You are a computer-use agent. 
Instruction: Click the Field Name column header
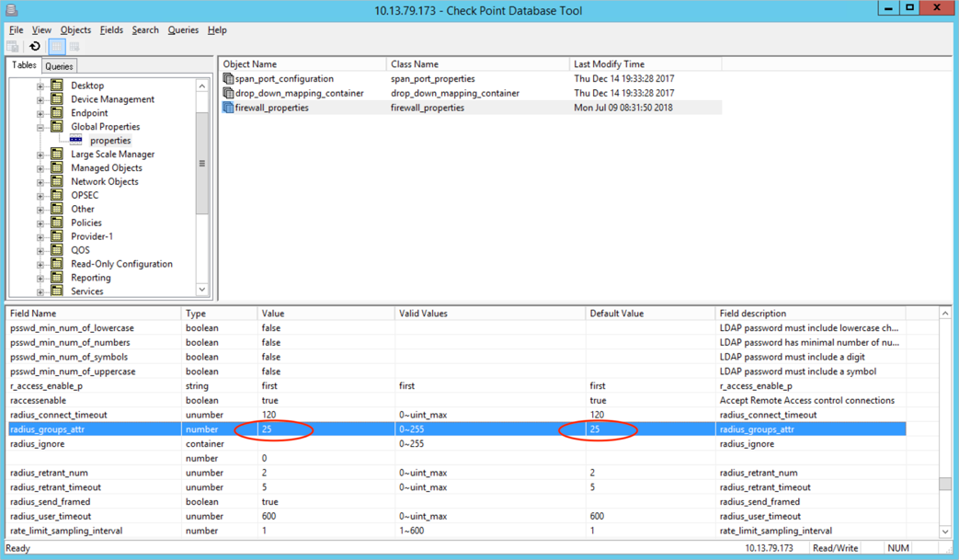(x=92, y=314)
